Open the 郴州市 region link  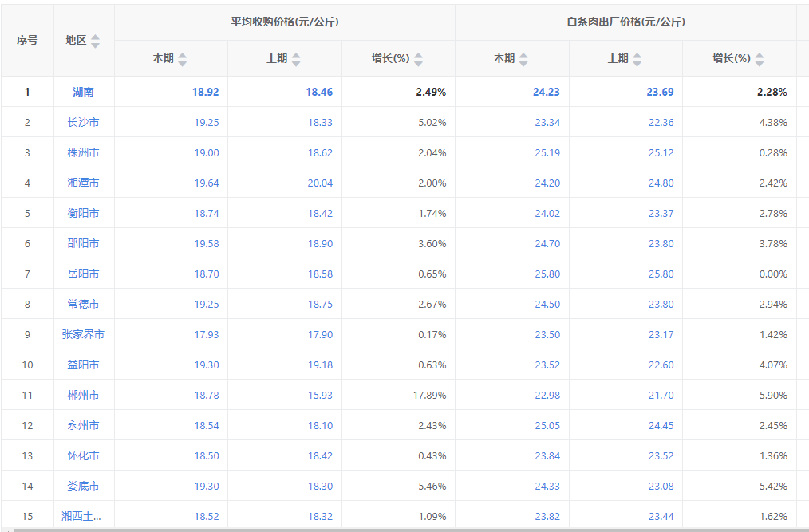[x=83, y=395]
